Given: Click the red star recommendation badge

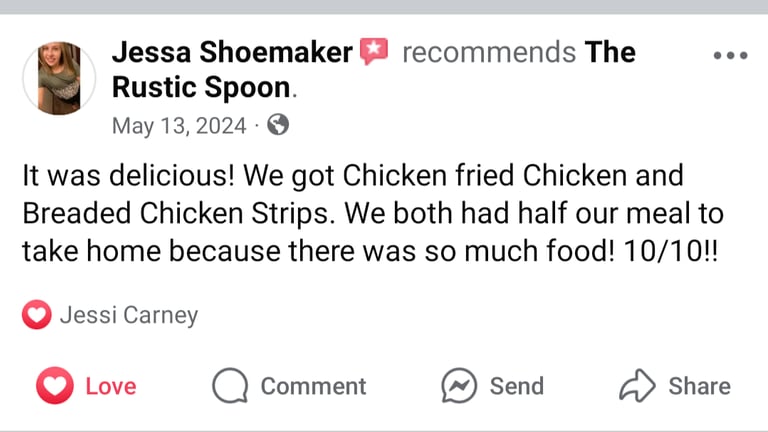Looking at the screenshot, I should (x=374, y=51).
